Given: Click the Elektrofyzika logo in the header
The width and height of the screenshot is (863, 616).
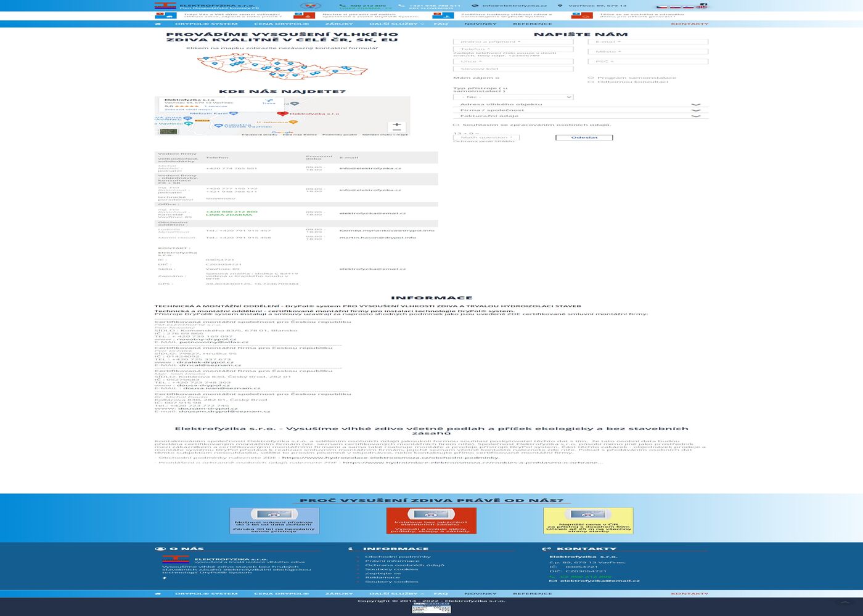Looking at the screenshot, I should point(166,6).
